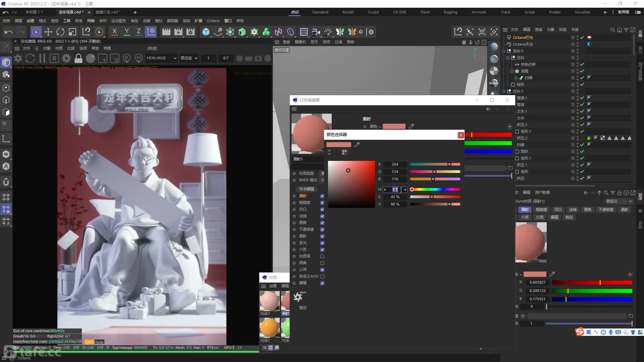Click the saturation S slider in color picker
644x362 pixels.
[435, 197]
